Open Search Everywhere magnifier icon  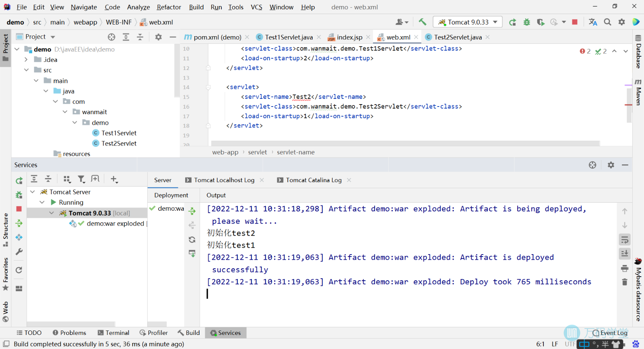click(607, 22)
